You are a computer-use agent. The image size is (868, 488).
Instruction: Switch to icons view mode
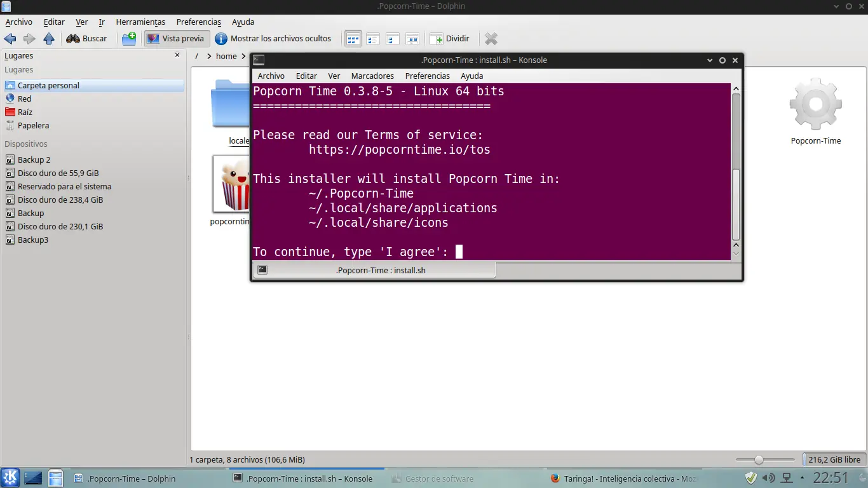(x=353, y=39)
